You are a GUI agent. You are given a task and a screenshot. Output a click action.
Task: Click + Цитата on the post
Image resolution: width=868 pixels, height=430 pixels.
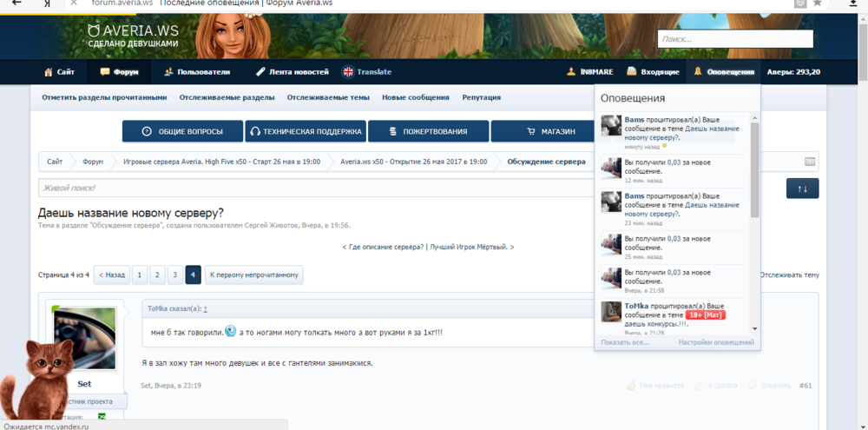pos(716,386)
